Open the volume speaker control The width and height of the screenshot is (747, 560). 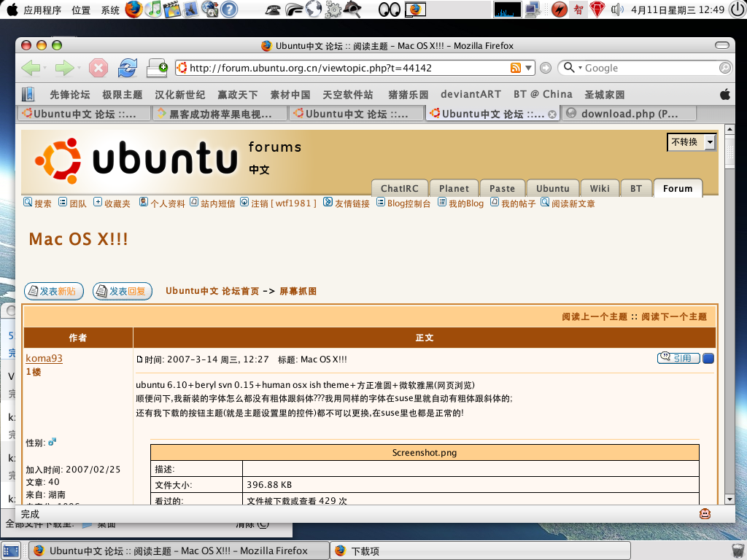[617, 9]
